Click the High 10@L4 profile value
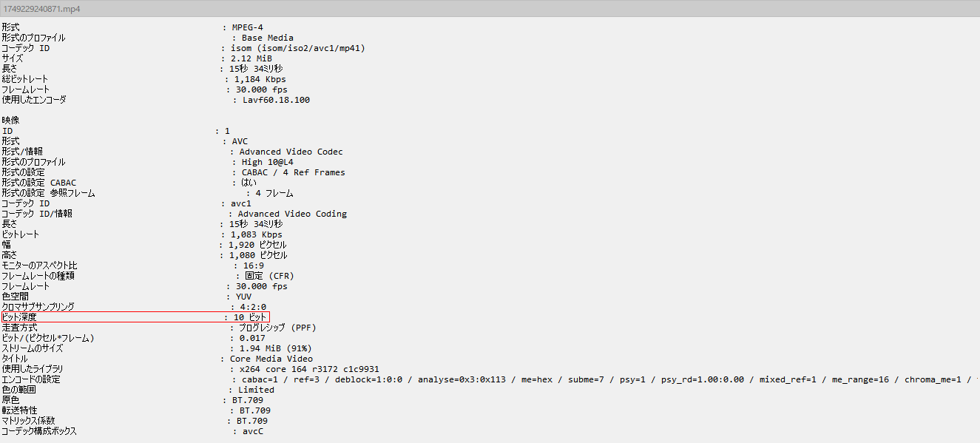Screen dimensions: 980x443 267,162
